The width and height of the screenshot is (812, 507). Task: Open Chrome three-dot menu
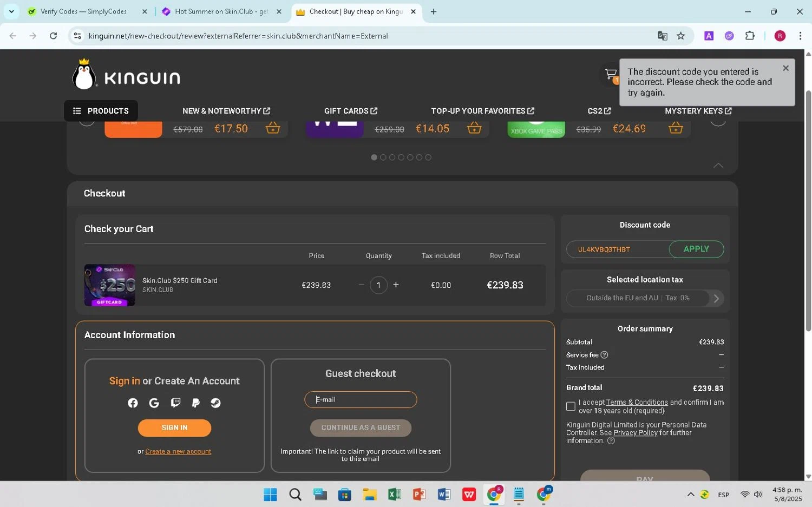(x=800, y=36)
